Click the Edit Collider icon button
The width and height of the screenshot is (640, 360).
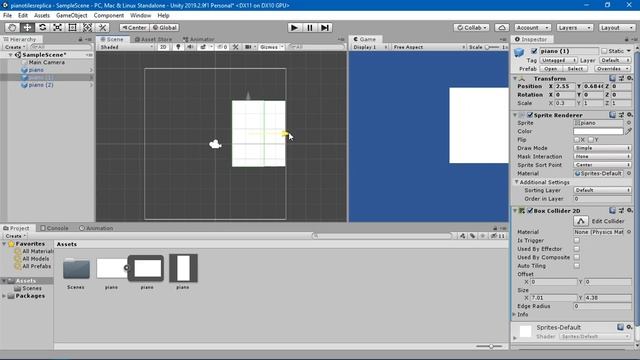click(x=581, y=221)
